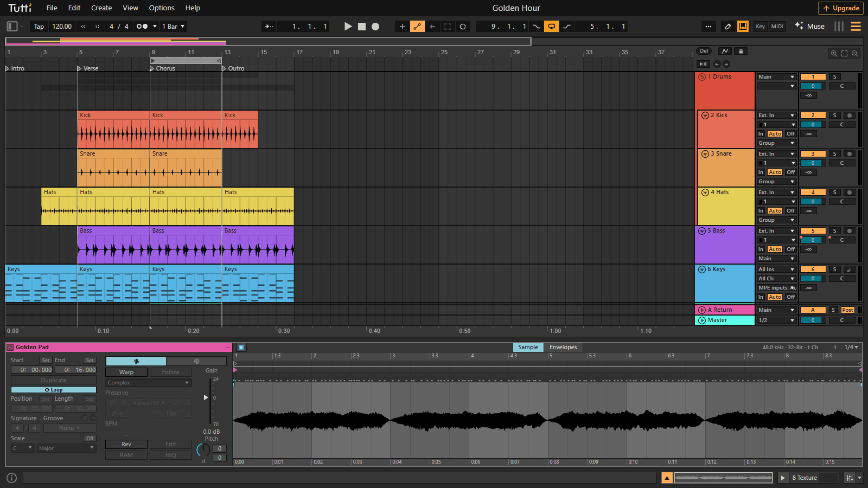Screen dimensions: 868x488
Task: Toggle the Key mapping mode
Action: [761, 26]
